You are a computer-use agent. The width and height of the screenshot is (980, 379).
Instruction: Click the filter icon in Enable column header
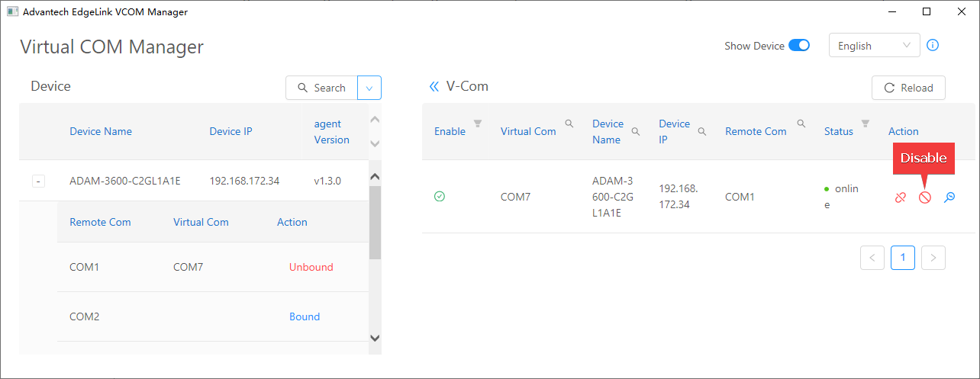(x=478, y=124)
